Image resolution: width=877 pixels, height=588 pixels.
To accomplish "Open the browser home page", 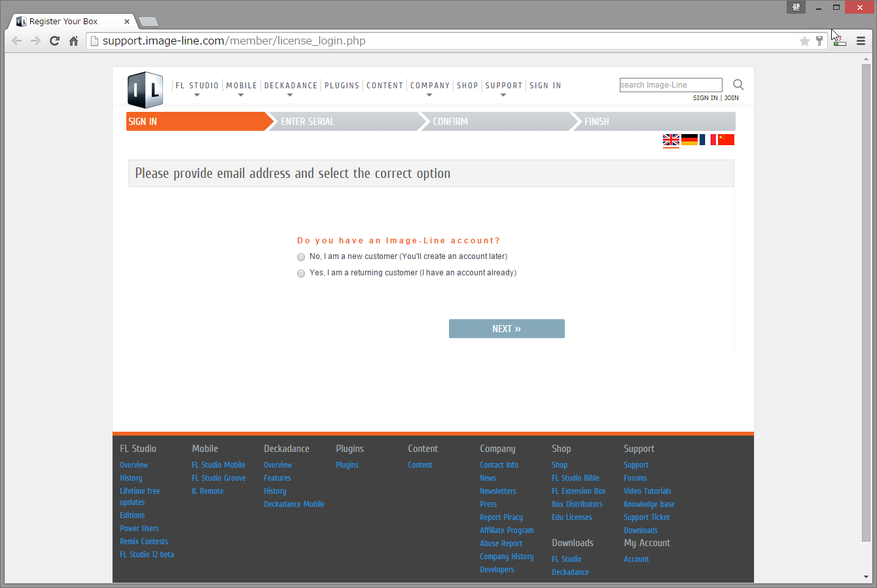I will pyautogui.click(x=73, y=41).
